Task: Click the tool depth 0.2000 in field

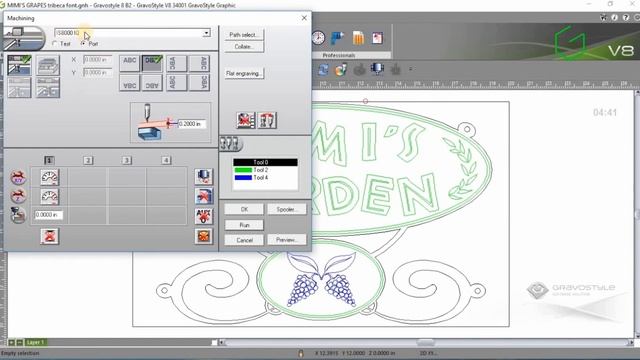Action: coord(192,124)
